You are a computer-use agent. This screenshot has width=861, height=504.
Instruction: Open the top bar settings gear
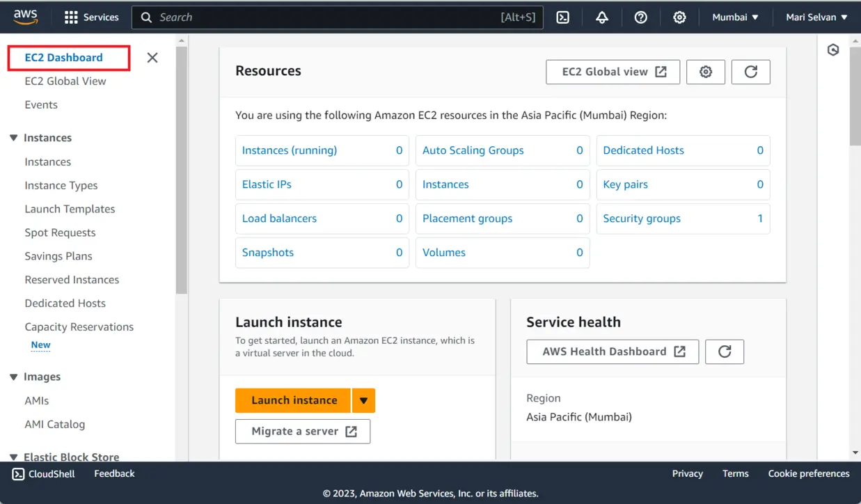click(680, 17)
